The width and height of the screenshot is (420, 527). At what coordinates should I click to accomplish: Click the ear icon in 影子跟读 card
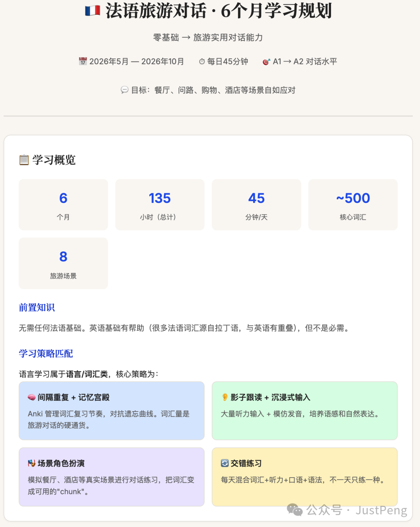[225, 397]
